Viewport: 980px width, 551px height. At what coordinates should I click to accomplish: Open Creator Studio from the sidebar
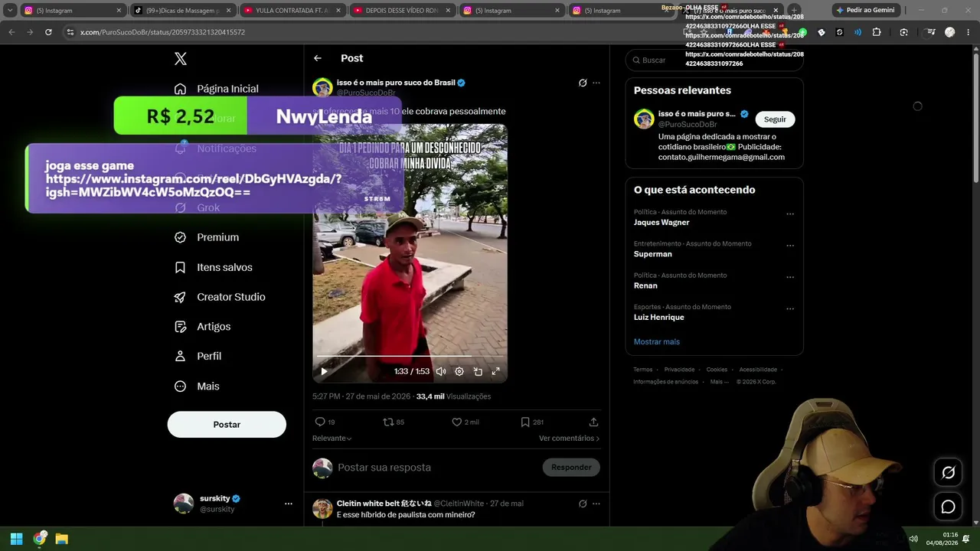220,297
